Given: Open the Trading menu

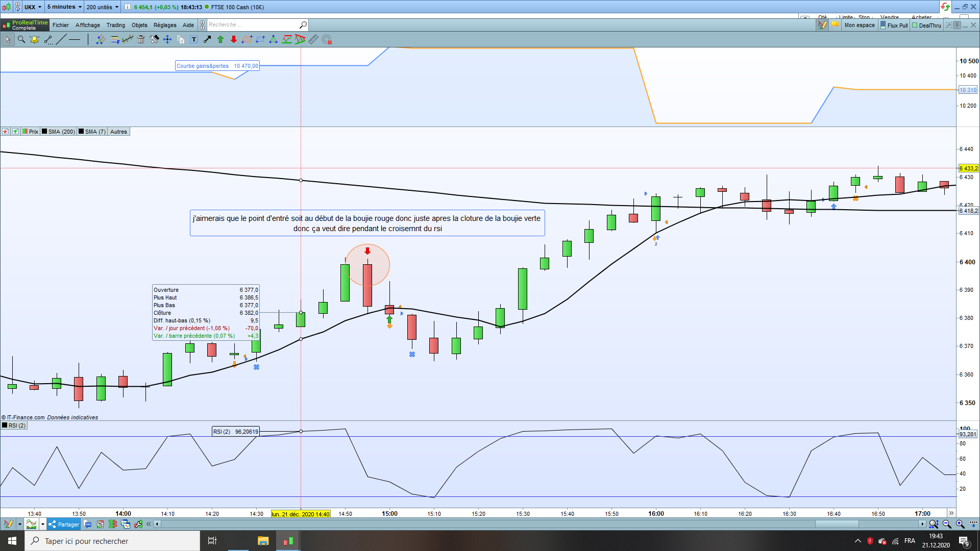Looking at the screenshot, I should 115,25.
